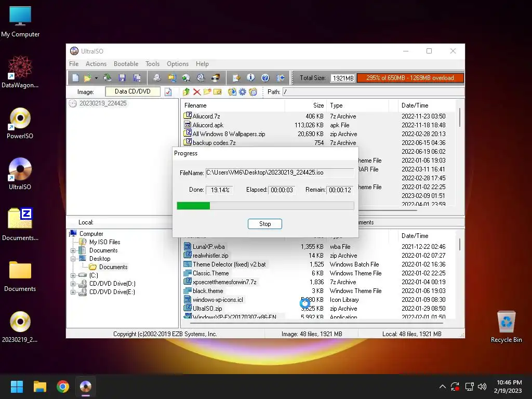Open the PowerISO desktop shortcut
This screenshot has width=532, height=399.
[x=20, y=124]
